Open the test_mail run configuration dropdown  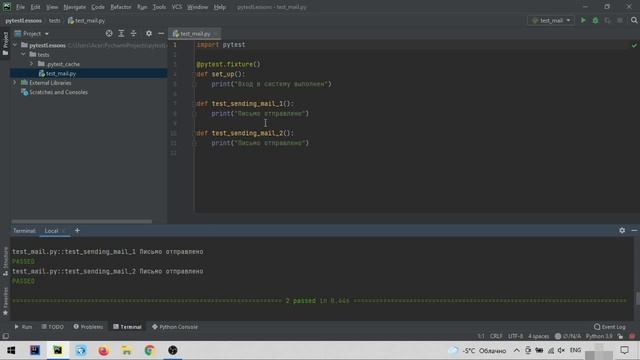coord(551,20)
